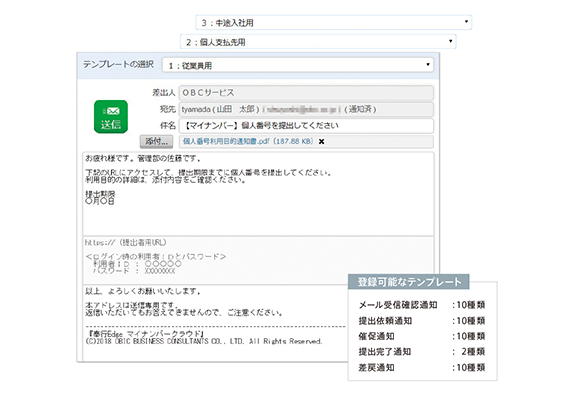Click the https:// (提出者用URL) text
Image resolution: width=575 pixels, height=396 pixels.
click(126, 242)
